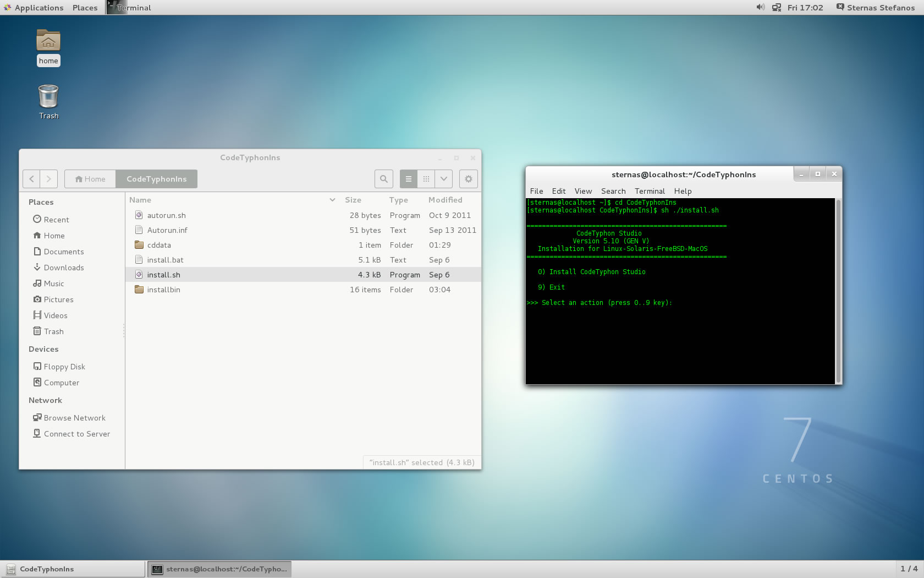
Task: Open the clock showing Fri 17:02
Action: click(x=805, y=8)
